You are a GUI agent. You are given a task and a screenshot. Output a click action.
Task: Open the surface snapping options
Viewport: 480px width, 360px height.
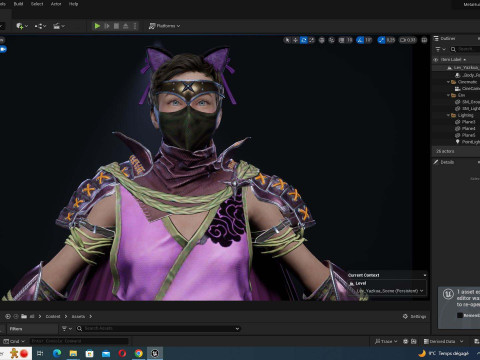coord(331,40)
